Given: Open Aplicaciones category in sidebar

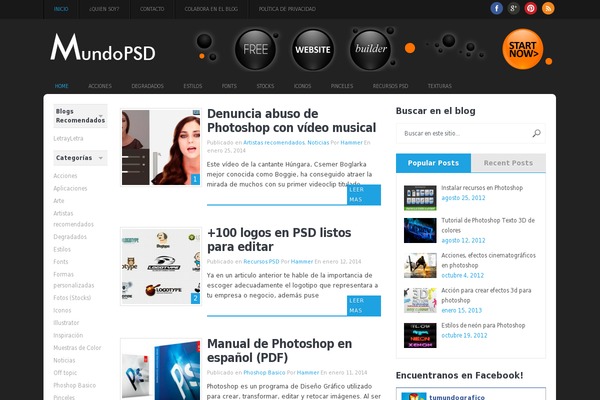Looking at the screenshot, I should pyautogui.click(x=70, y=188).
